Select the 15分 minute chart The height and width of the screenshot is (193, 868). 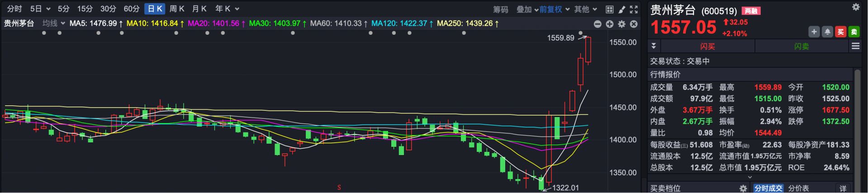click(x=85, y=9)
